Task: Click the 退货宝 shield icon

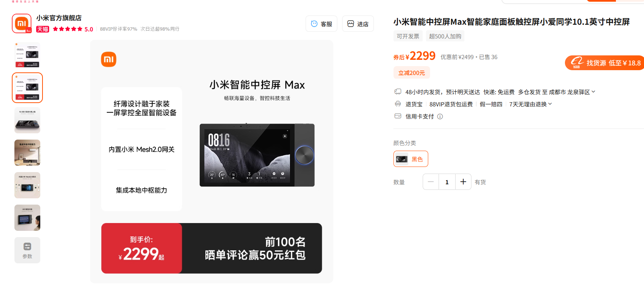Action: [x=398, y=104]
